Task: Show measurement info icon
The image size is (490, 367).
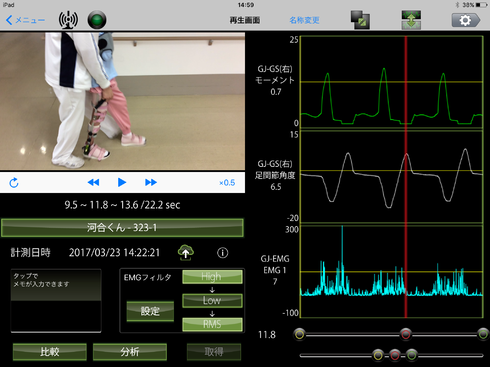Action: (222, 253)
